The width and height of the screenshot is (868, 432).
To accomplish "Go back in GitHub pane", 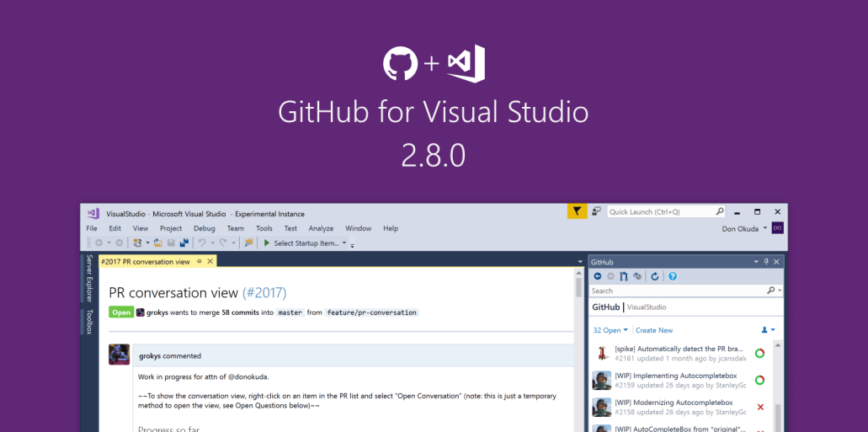I will [597, 276].
